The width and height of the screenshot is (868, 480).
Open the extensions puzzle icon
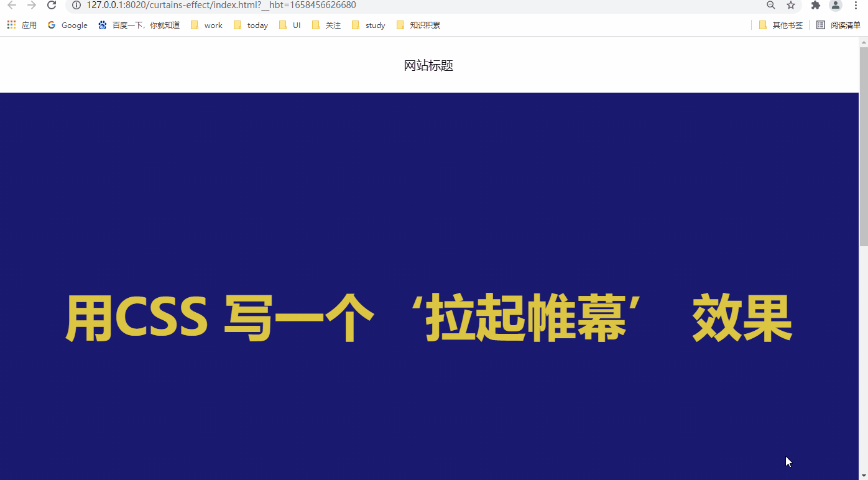[x=815, y=5]
